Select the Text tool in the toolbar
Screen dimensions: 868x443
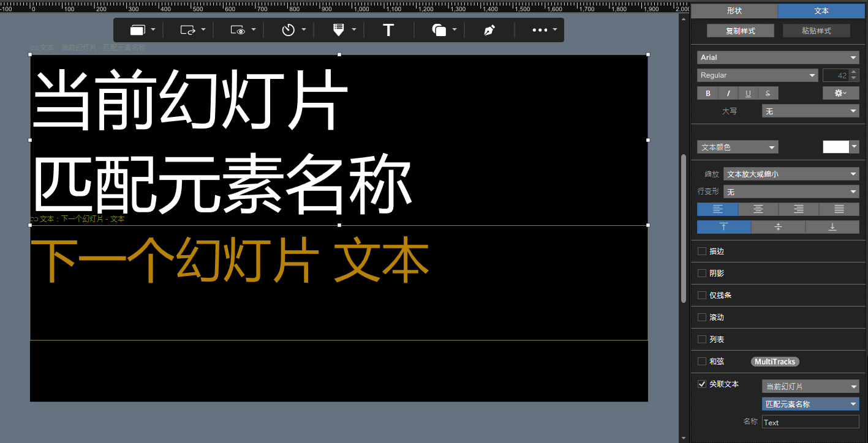click(388, 29)
